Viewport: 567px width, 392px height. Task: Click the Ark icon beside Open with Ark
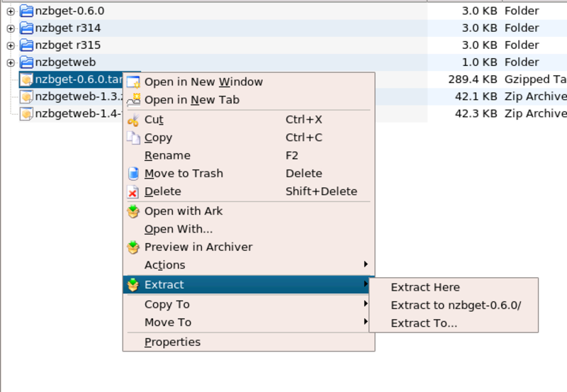[133, 211]
